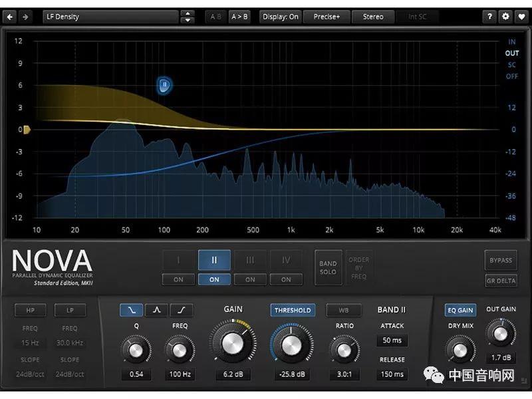Open help with the question mark icon
532x399 pixels.
click(x=490, y=17)
